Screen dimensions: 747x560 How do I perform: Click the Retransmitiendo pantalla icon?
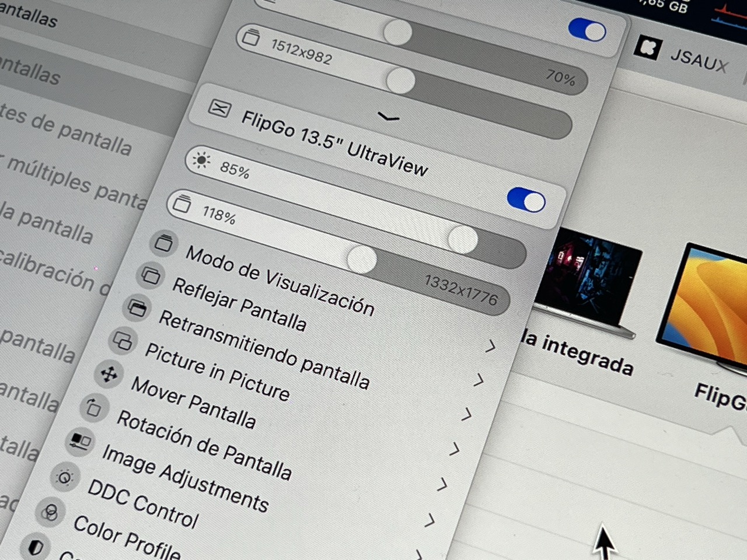point(138,307)
